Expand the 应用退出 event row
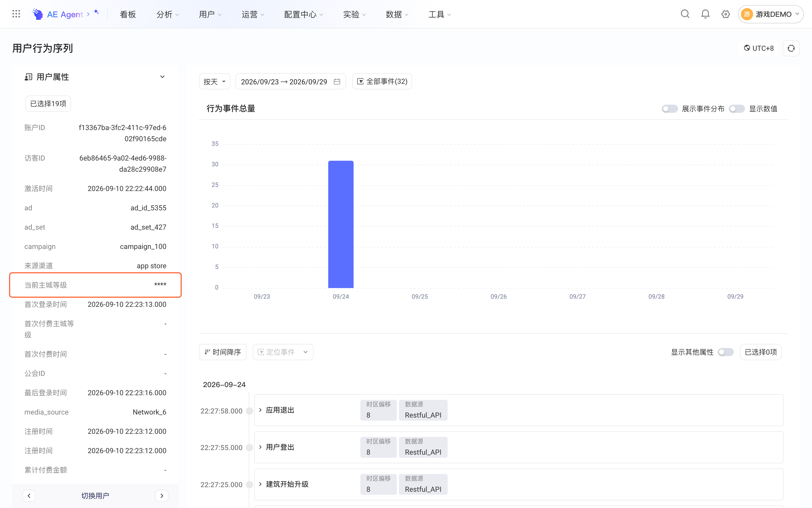The width and height of the screenshot is (812, 508). 260,410
